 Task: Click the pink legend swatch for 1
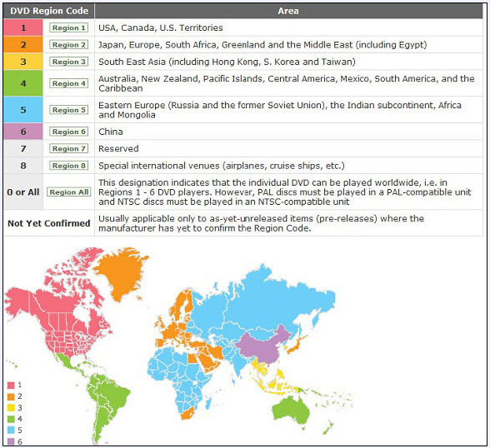pyautogui.click(x=11, y=386)
